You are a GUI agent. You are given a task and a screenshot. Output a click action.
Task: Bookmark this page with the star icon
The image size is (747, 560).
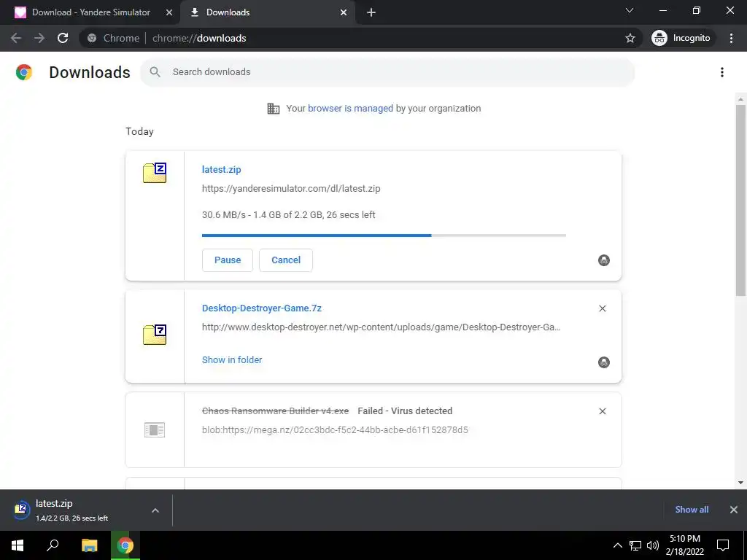(630, 38)
